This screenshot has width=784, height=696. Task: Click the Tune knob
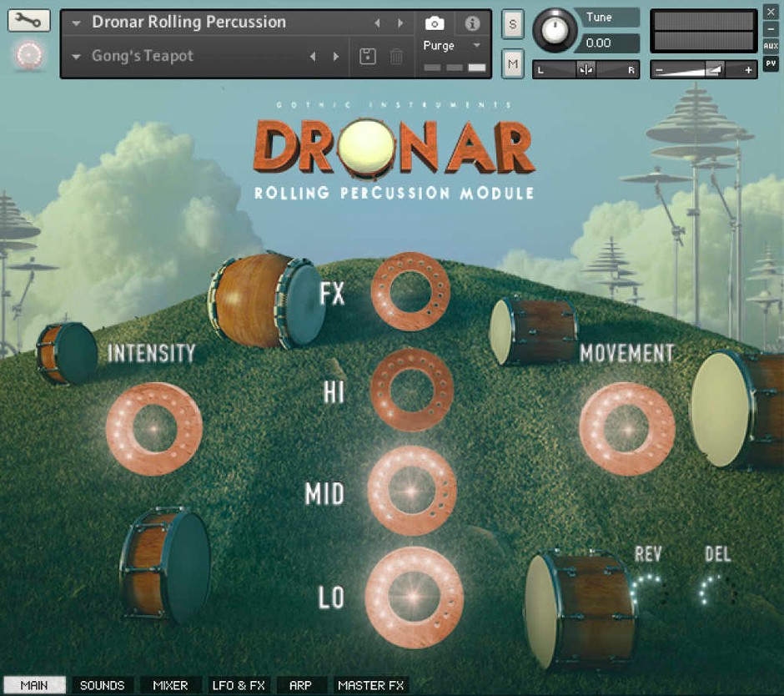pyautogui.click(x=555, y=30)
